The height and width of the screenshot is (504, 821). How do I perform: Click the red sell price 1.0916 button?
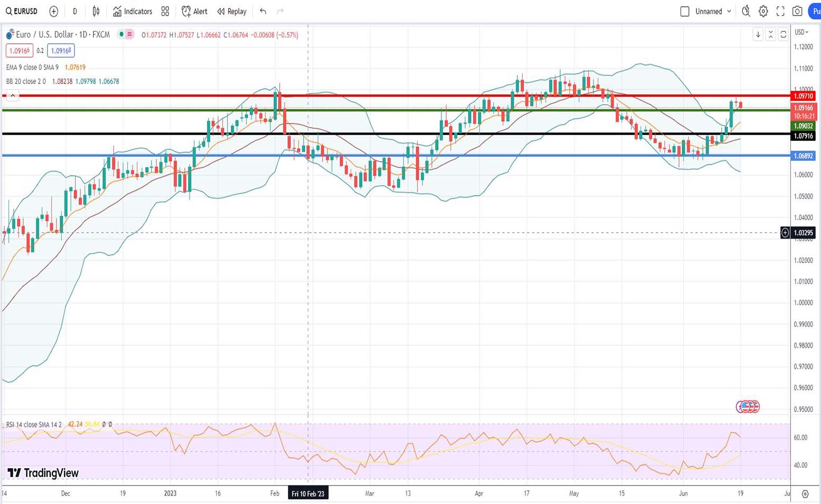20,51
